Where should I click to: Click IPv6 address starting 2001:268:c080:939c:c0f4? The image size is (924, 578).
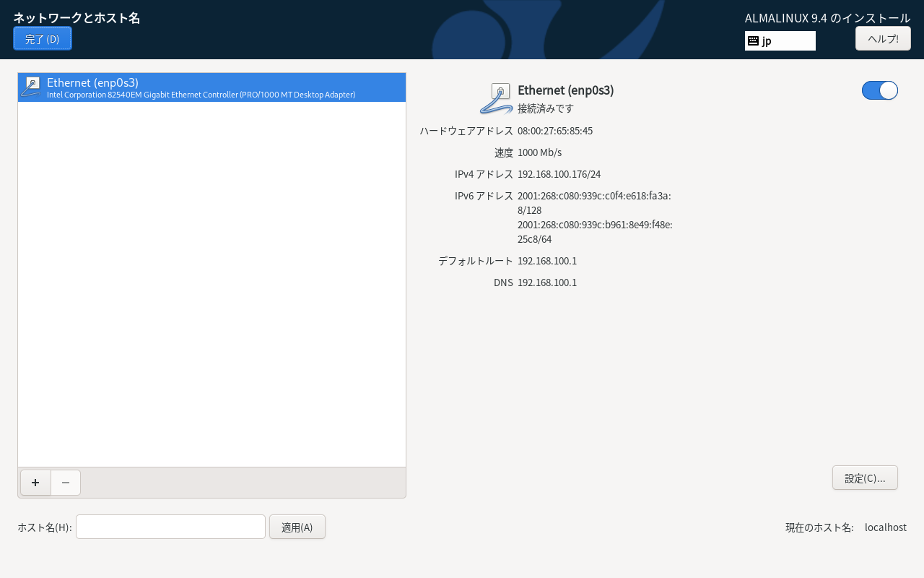(594, 203)
